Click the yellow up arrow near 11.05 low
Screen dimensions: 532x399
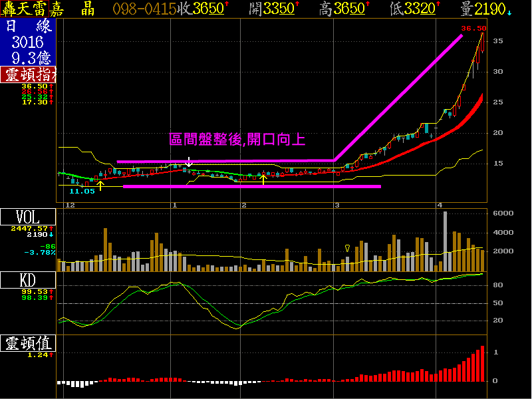tap(100, 184)
